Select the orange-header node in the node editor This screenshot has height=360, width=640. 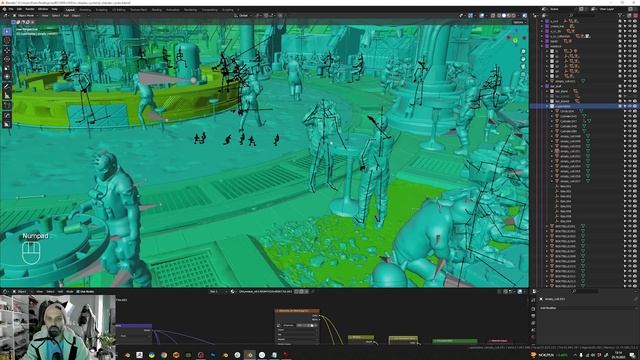pyautogui.click(x=297, y=311)
